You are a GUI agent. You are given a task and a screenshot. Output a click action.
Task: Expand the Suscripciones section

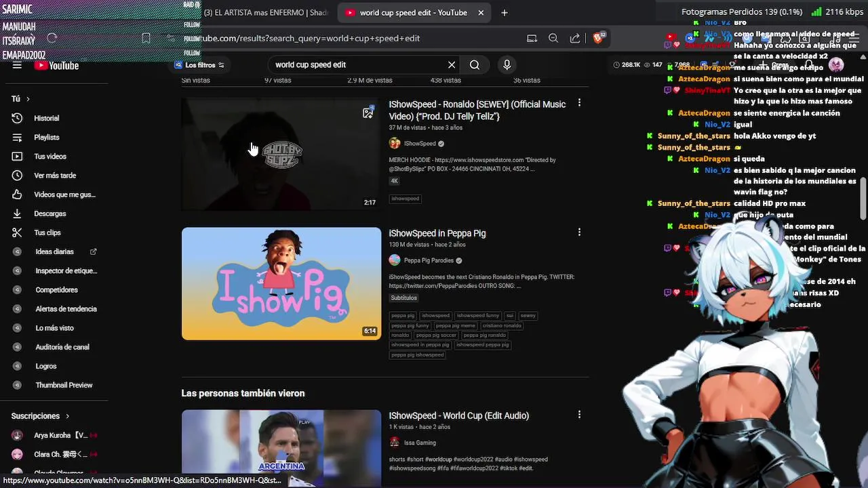[x=40, y=416]
